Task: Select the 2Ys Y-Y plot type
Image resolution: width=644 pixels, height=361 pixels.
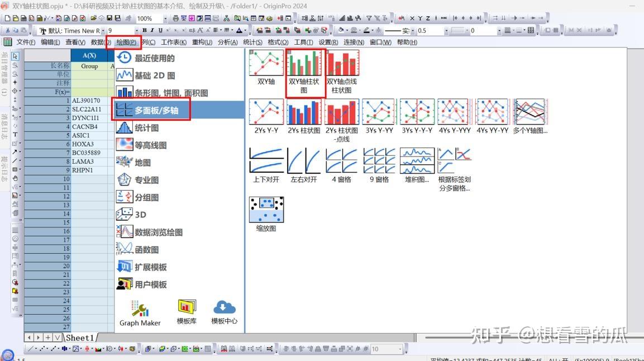Action: tap(266, 112)
